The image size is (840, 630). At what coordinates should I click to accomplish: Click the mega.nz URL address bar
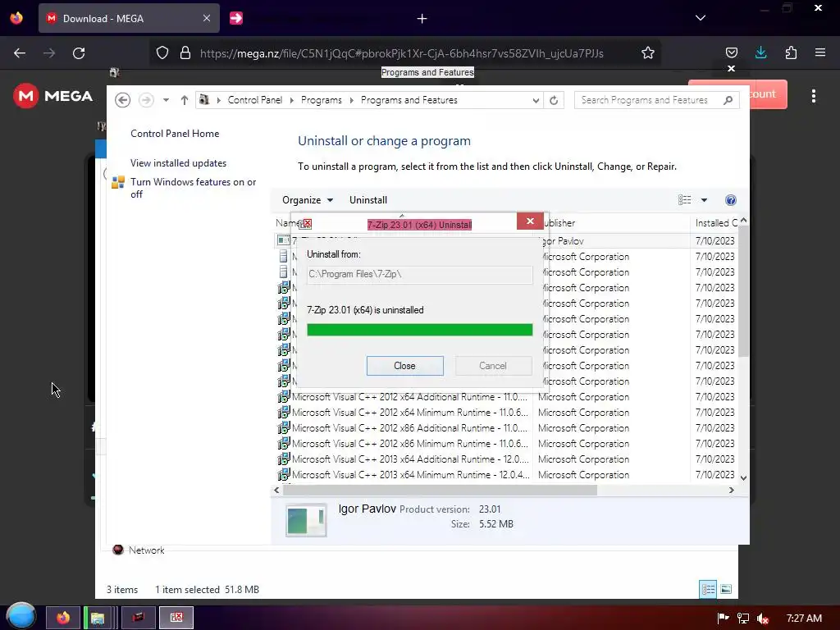(402, 53)
